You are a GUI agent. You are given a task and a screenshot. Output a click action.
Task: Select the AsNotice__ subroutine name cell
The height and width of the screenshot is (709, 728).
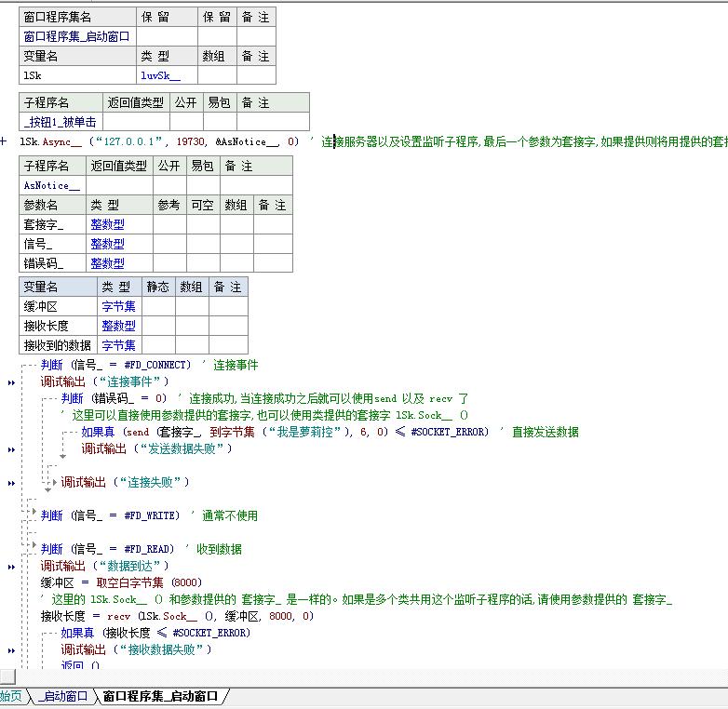tap(52, 185)
